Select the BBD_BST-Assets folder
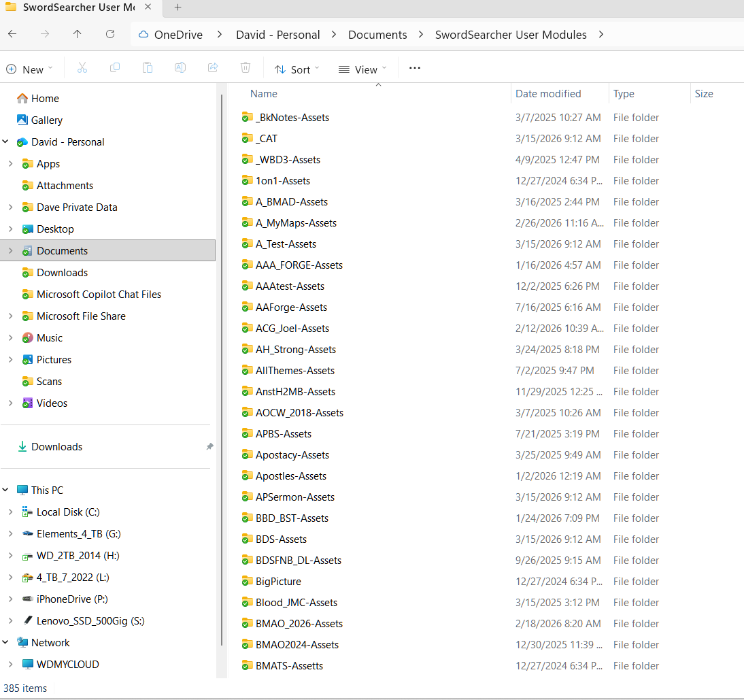 [x=292, y=518]
